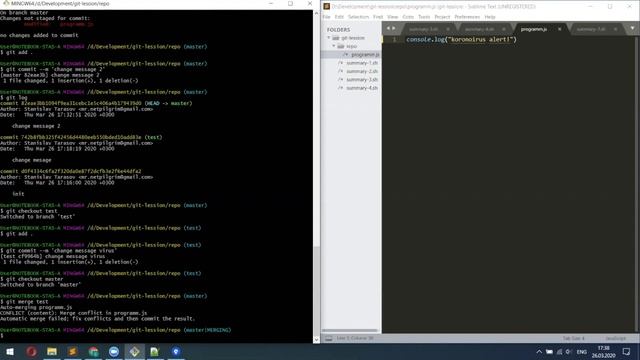
Task: Open the Goto menu
Action: click(x=408, y=17)
